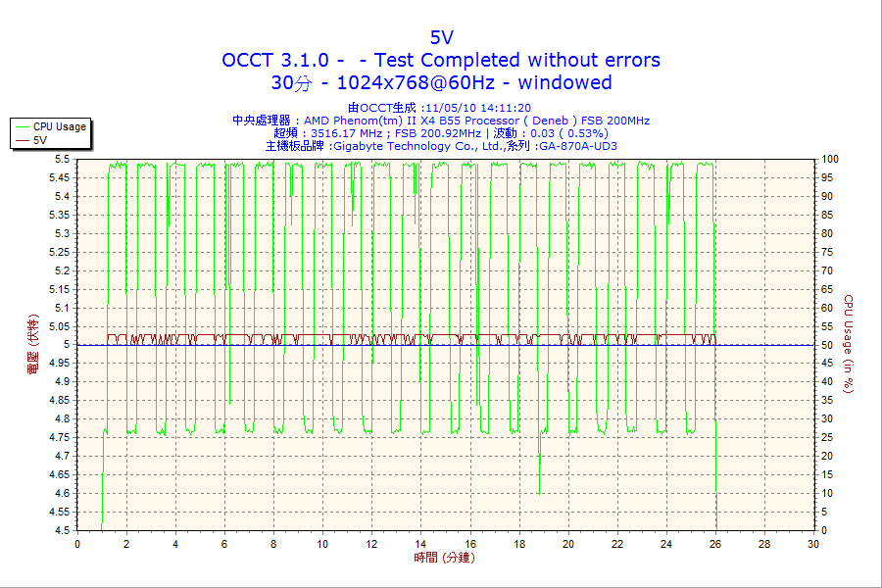Click the "25" tick on the CPU usage axis

tap(827, 438)
